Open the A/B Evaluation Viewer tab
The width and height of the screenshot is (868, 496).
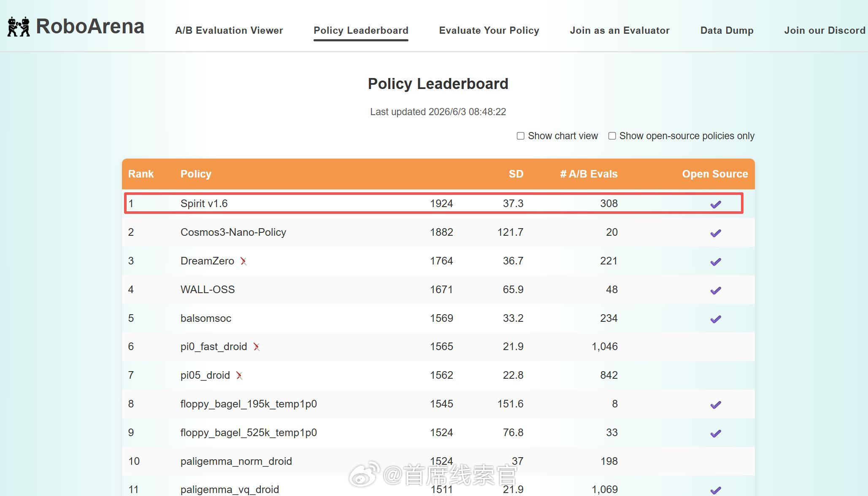(x=229, y=30)
